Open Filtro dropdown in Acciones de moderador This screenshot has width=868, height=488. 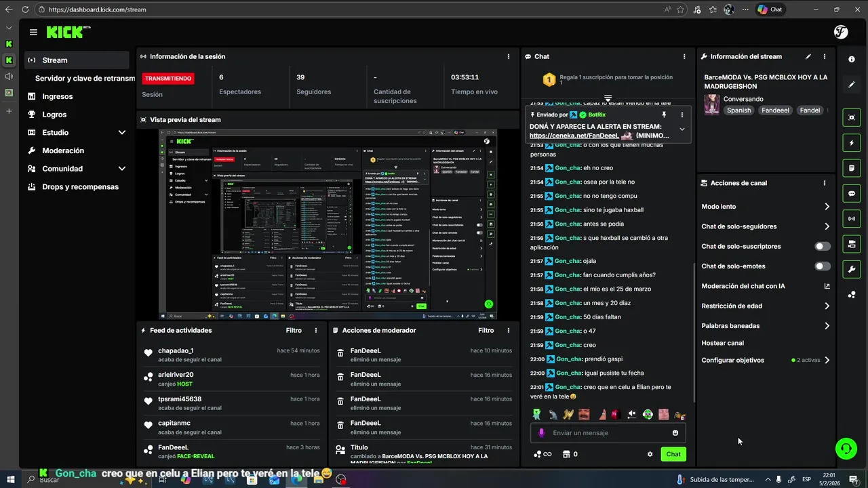point(486,330)
